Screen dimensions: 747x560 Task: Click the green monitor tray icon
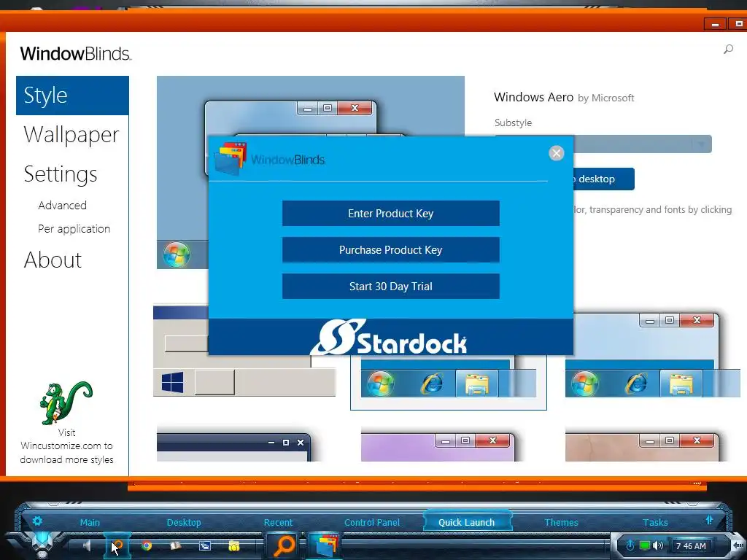(645, 545)
